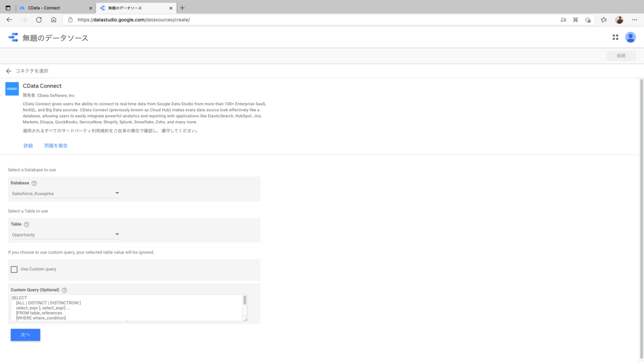644x362 pixels.
Task: Edit the 無題のデータソース title
Action: pos(55,38)
